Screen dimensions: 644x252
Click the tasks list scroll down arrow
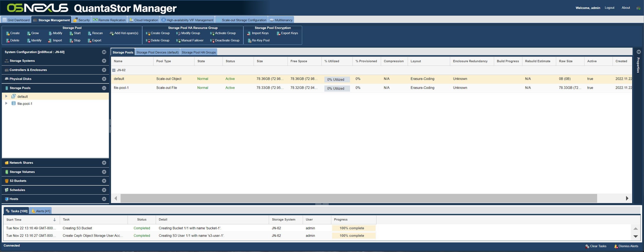[x=635, y=236]
